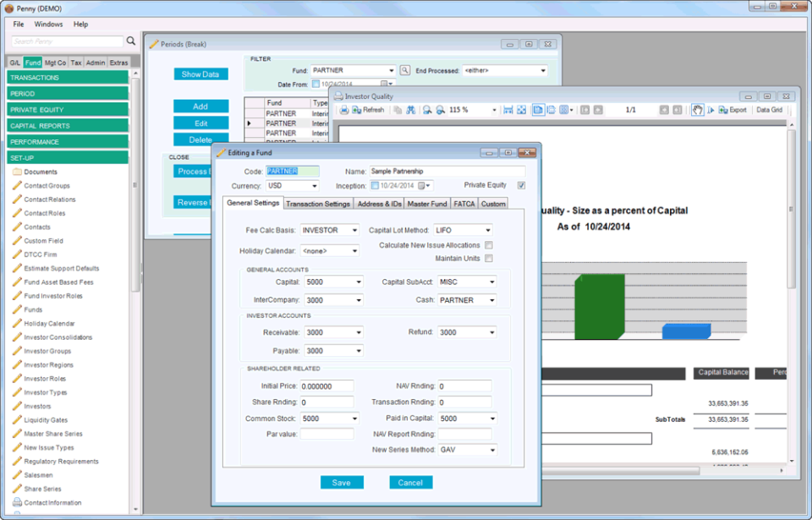
Task: Open the Fee Calc Basis dropdown
Action: (354, 229)
